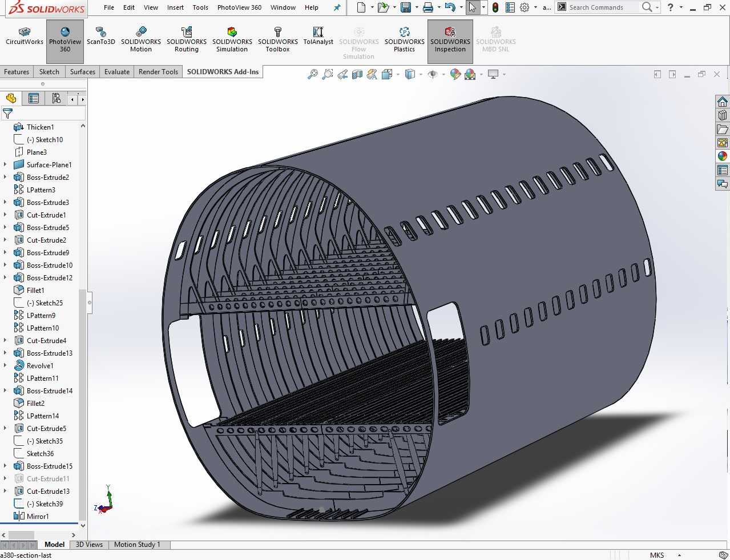Open the File Properties icon
This screenshot has height=560, width=730.
point(510,7)
